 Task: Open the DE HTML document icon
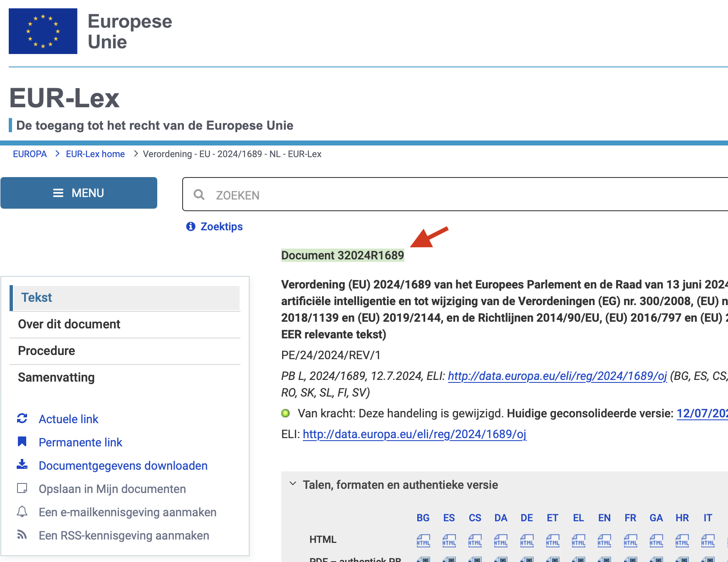tap(527, 540)
